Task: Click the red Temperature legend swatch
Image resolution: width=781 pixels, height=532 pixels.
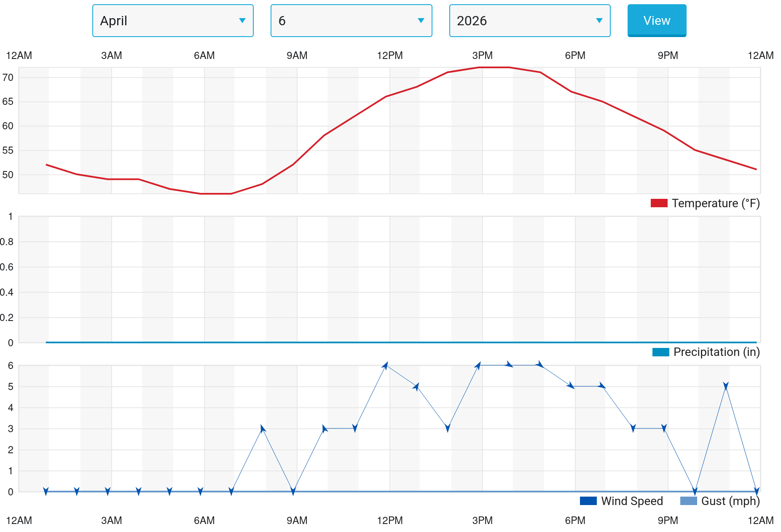Action: point(659,203)
